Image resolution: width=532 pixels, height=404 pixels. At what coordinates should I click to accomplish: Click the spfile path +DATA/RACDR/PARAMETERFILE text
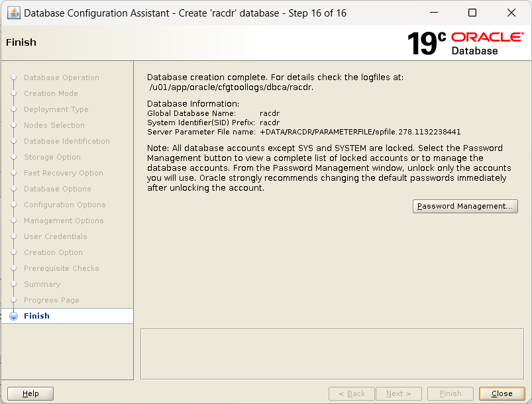tap(360, 132)
